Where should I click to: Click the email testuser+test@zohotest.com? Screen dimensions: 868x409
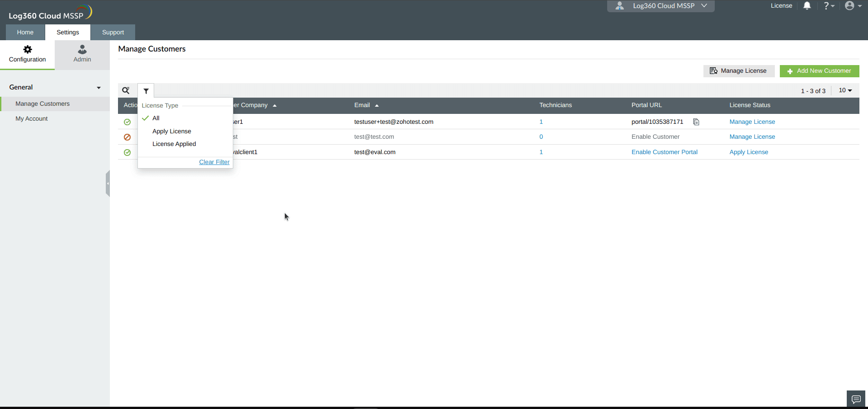(x=394, y=122)
